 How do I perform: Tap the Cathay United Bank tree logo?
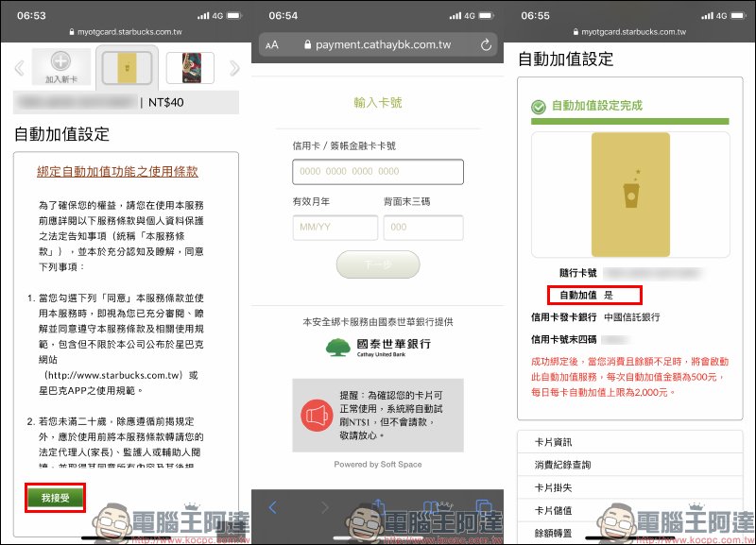click(338, 347)
